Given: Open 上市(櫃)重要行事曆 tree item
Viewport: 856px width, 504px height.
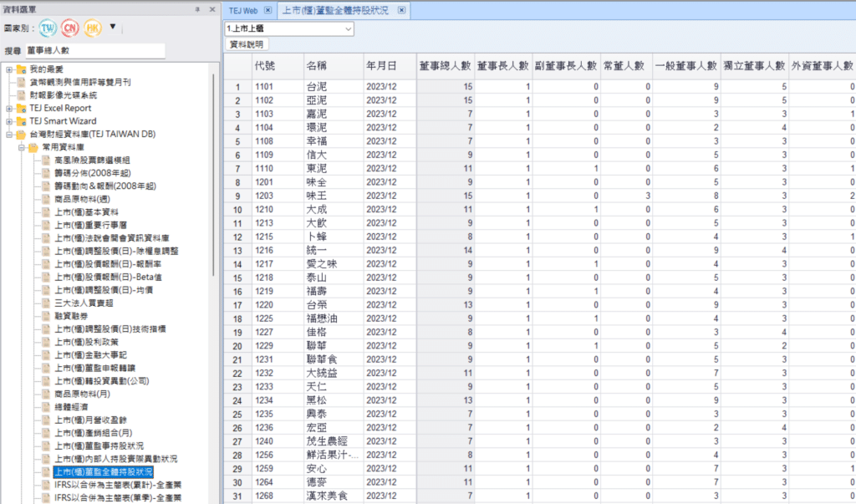Looking at the screenshot, I should (91, 226).
